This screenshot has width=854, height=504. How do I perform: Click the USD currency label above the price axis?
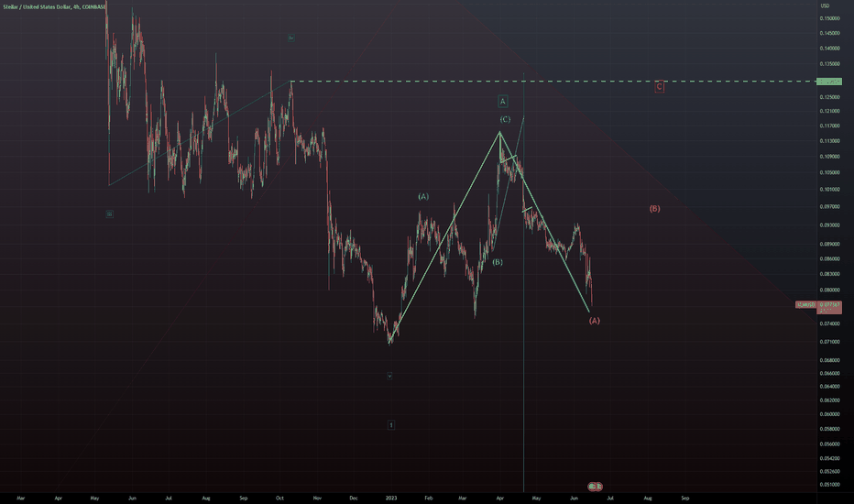[825, 6]
